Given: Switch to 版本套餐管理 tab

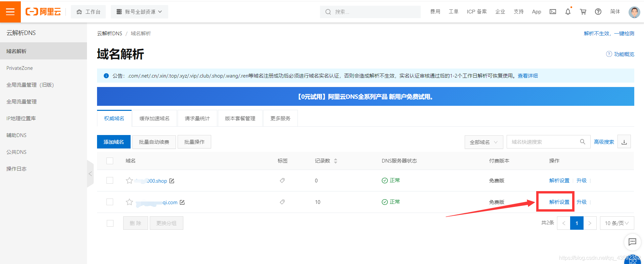Looking at the screenshot, I should (x=240, y=118).
